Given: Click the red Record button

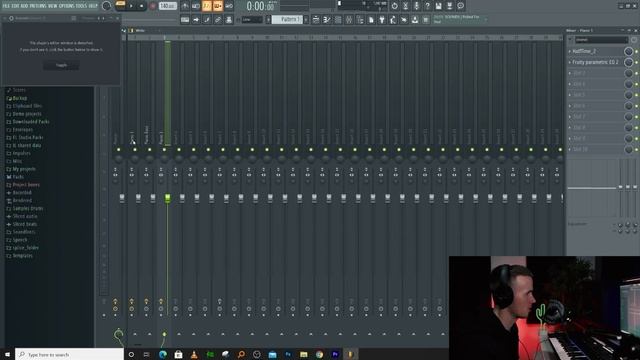Looking at the screenshot, I should (x=153, y=6).
